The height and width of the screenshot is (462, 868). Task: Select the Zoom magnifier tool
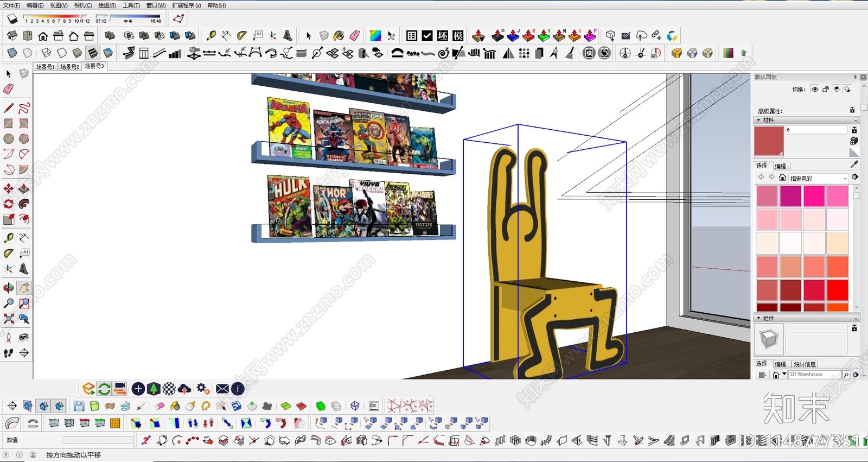coord(9,303)
